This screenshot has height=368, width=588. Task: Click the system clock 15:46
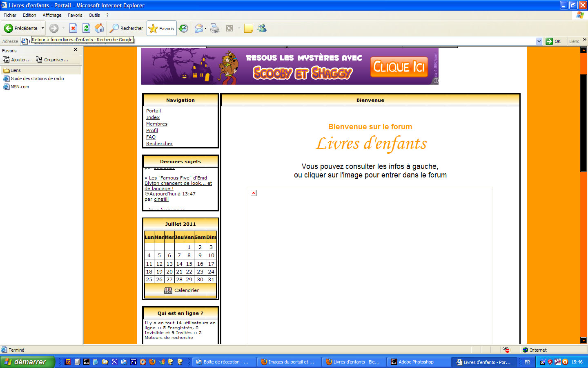pyautogui.click(x=577, y=362)
